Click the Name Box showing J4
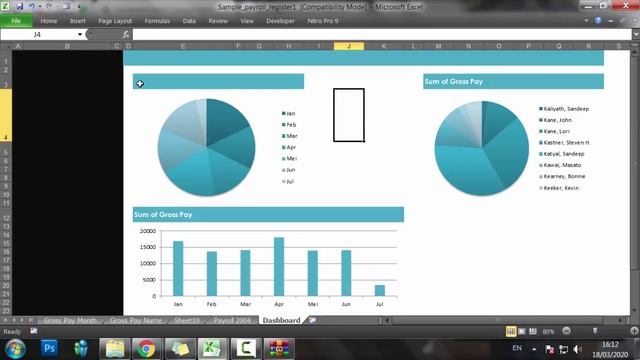 click(x=38, y=35)
